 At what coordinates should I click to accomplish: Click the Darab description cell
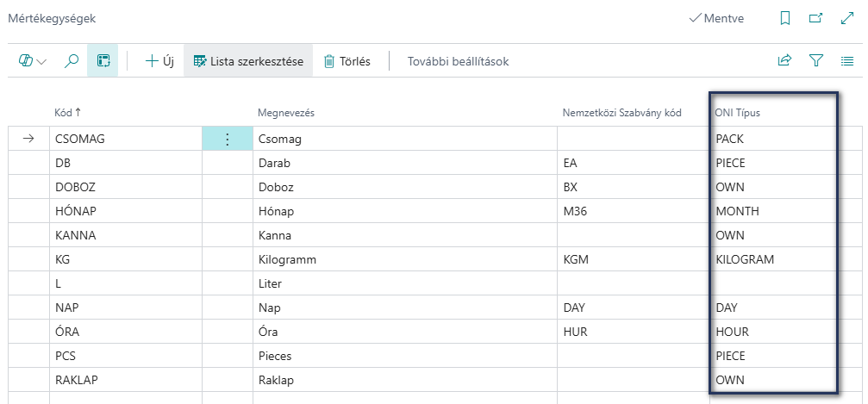point(405,164)
